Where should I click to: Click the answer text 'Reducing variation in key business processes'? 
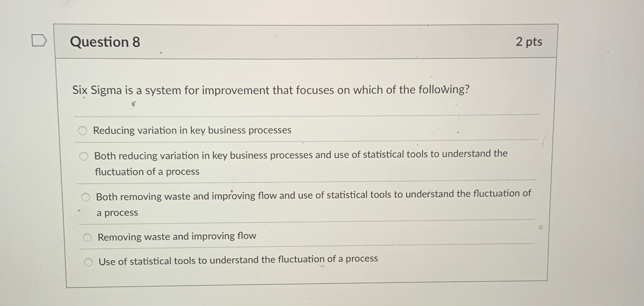point(192,130)
